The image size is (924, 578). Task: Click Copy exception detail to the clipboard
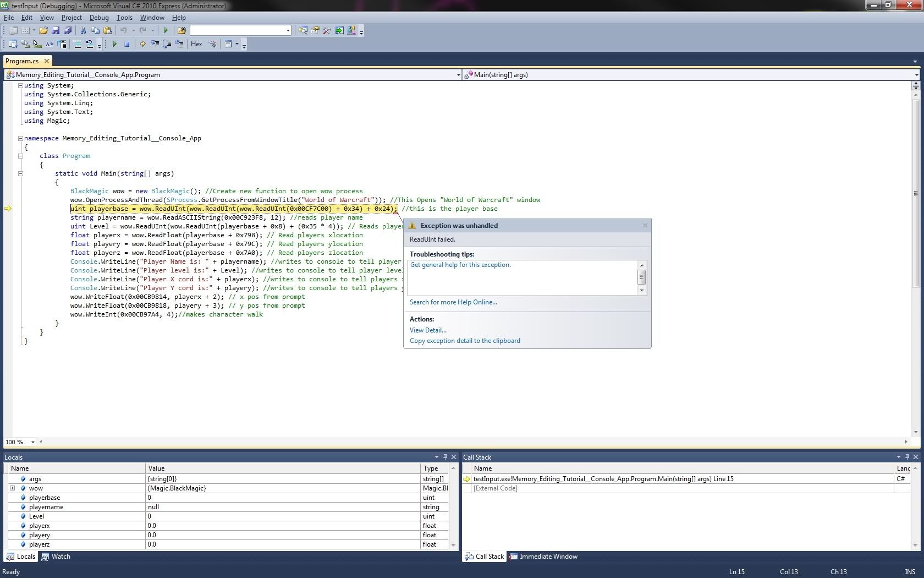coord(465,341)
